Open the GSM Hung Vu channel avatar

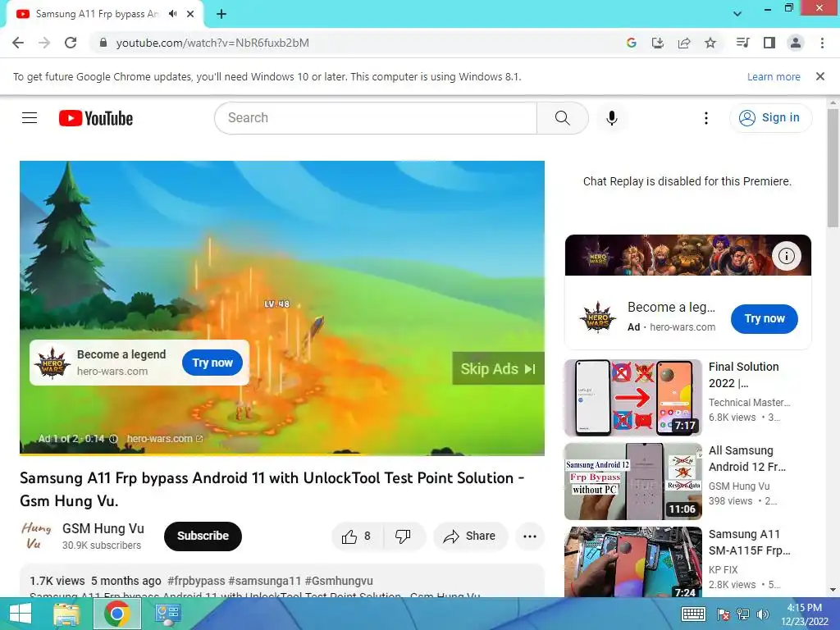pyautogui.click(x=36, y=536)
